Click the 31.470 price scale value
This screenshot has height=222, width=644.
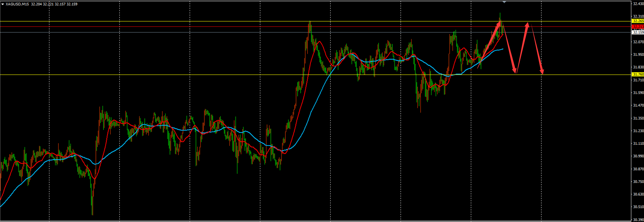click(638, 105)
